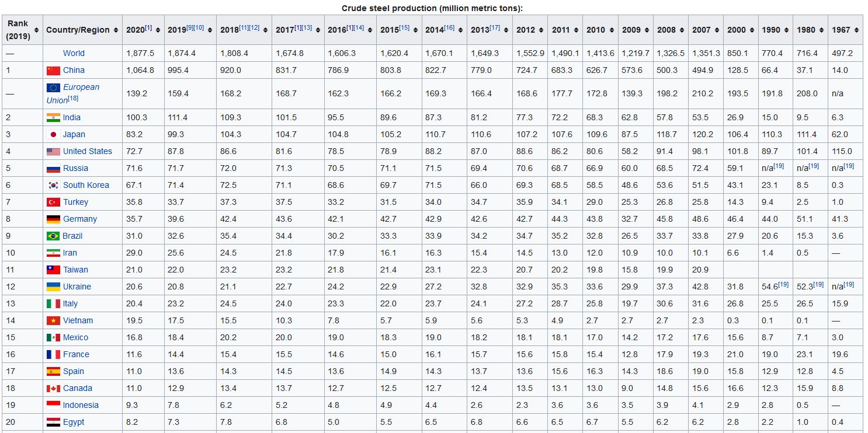
Task: Open citation [15] on 2015 header
Action: (404, 28)
